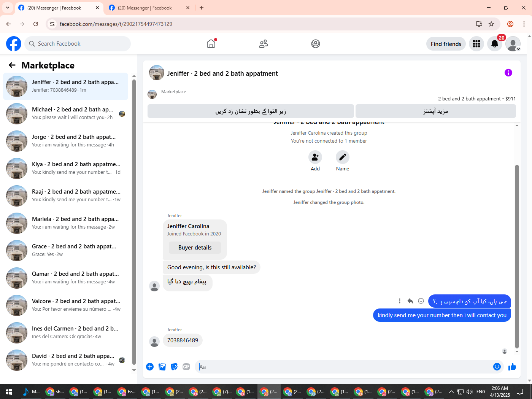Open the notifications bell
The image size is (532, 399).
coord(495,44)
